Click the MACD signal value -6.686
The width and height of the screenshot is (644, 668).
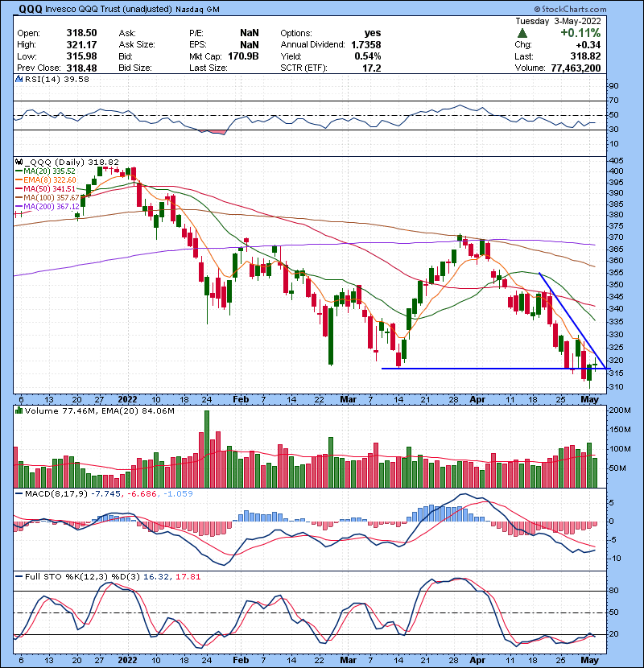141,494
